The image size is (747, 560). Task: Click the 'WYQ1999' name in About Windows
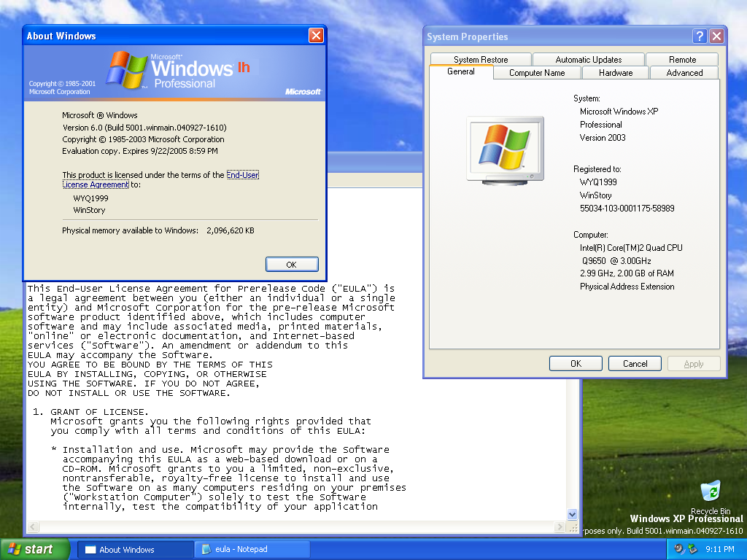click(x=90, y=198)
